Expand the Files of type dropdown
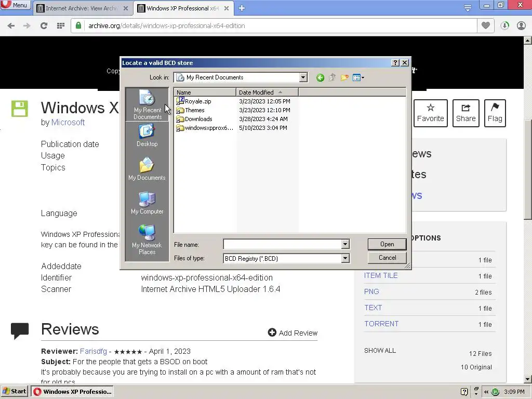This screenshot has height=399, width=532. click(x=345, y=258)
